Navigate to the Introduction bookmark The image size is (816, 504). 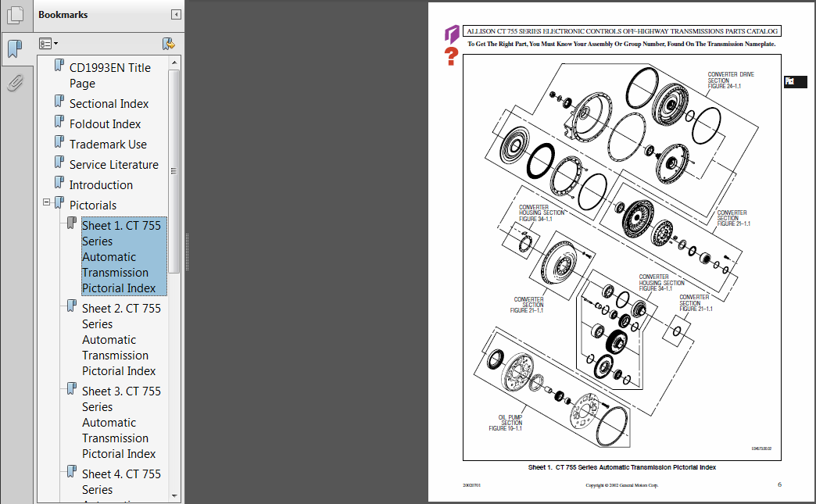pos(101,184)
